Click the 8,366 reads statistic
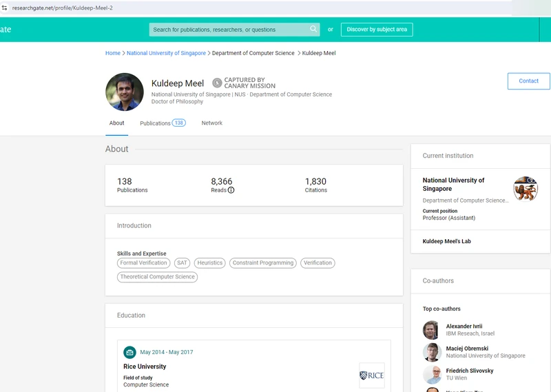This screenshot has height=392, width=551. (x=222, y=185)
